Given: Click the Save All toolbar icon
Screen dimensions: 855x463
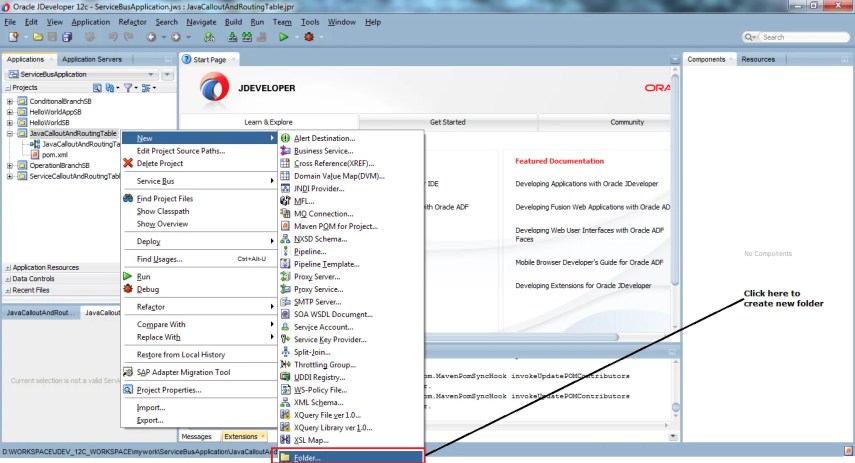Looking at the screenshot, I should pos(67,37).
